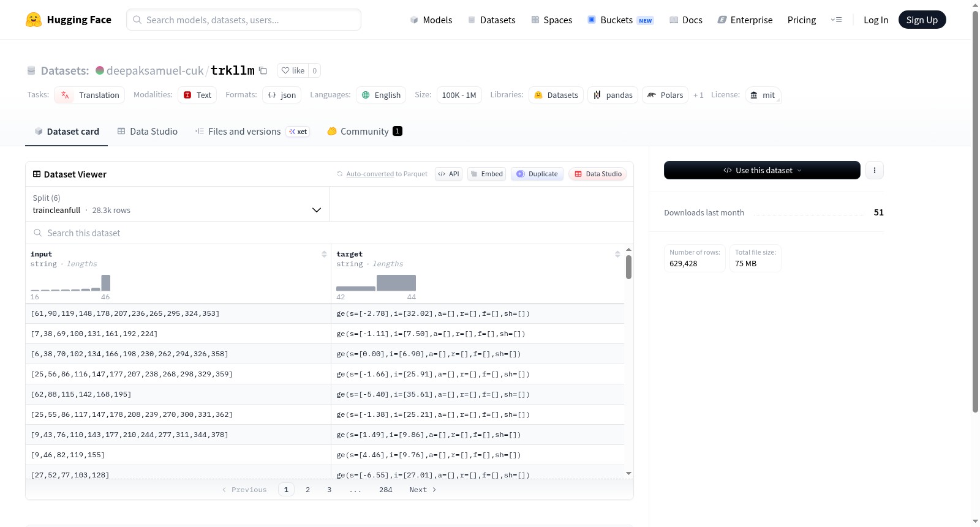980x527 pixels.
Task: Open the Community tab
Action: click(364, 131)
